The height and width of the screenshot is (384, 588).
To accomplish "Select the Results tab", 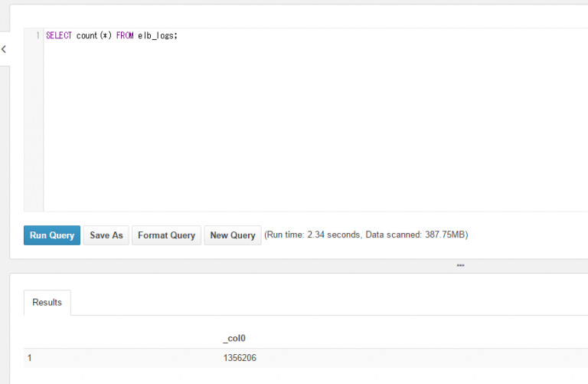I will [47, 303].
